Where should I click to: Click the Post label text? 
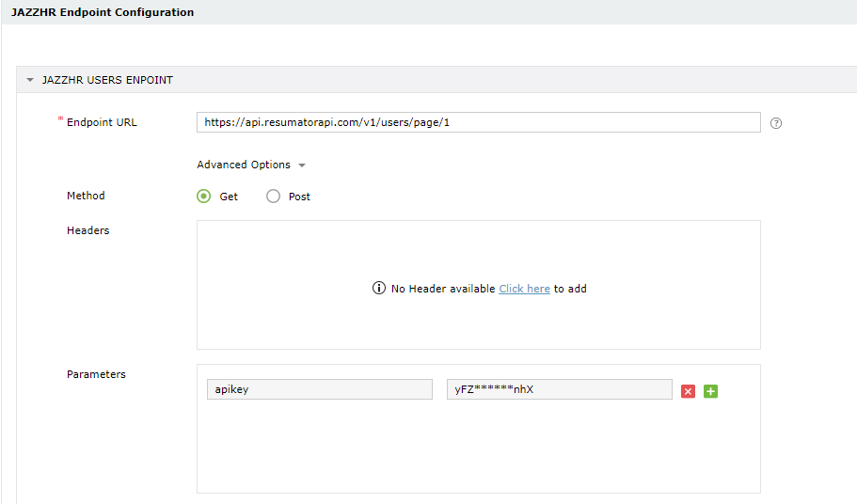coord(299,197)
